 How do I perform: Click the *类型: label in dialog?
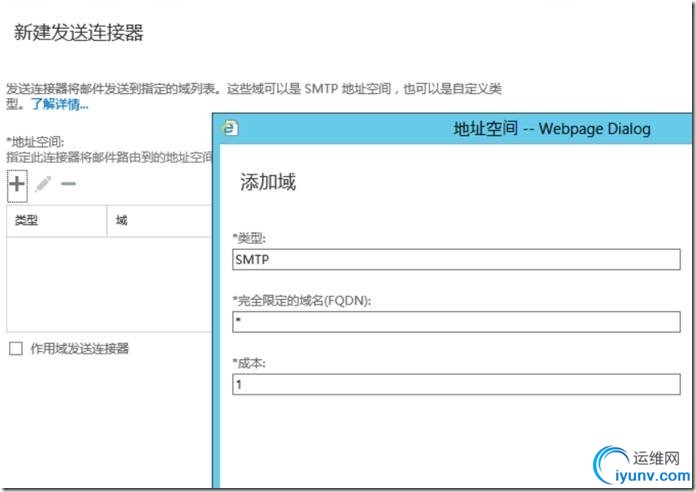pos(249,238)
